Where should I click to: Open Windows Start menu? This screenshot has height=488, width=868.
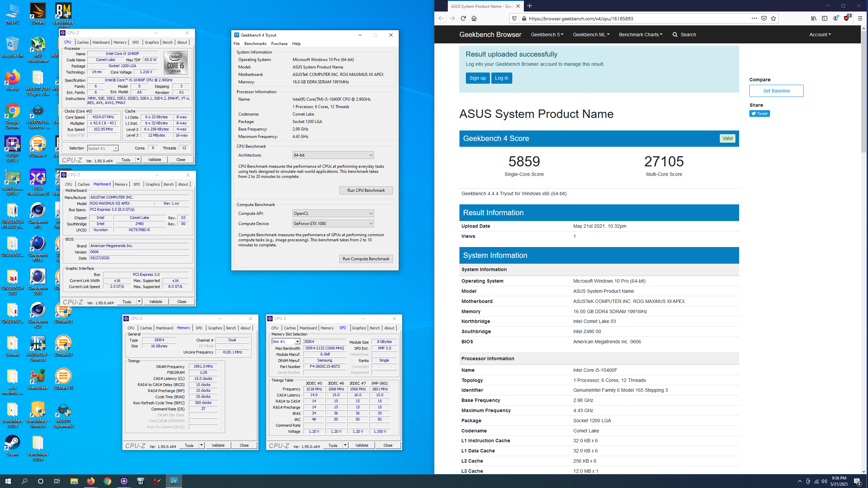[x=8, y=481]
